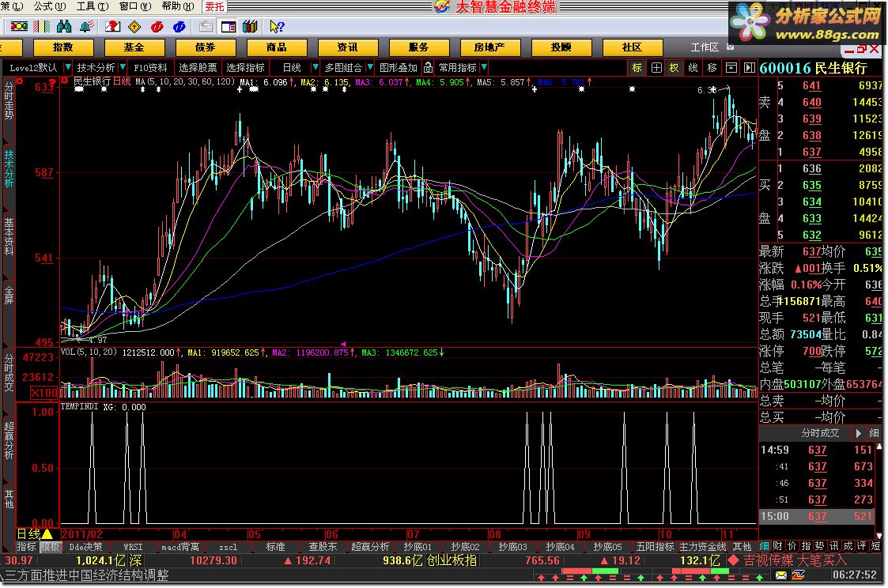The image size is (888, 588).
Task: Select the 模板 bottom tab
Action: (x=49, y=547)
